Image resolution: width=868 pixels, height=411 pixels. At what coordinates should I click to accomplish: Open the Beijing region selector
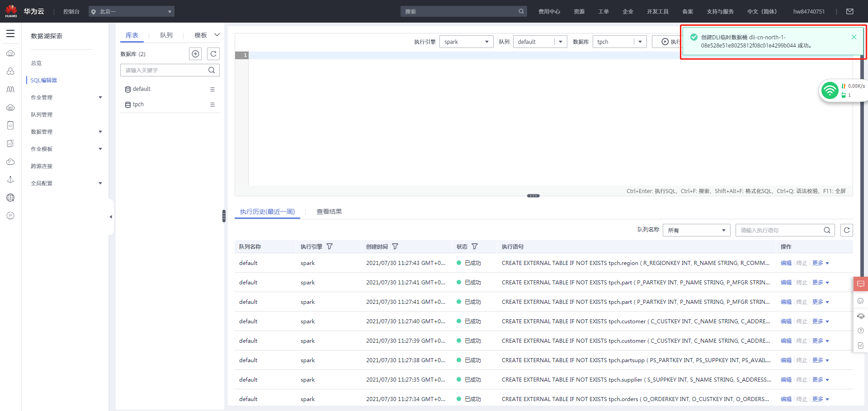point(131,11)
